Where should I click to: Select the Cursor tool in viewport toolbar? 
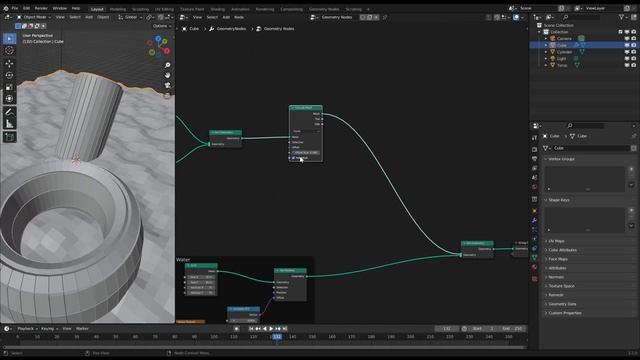(9, 51)
